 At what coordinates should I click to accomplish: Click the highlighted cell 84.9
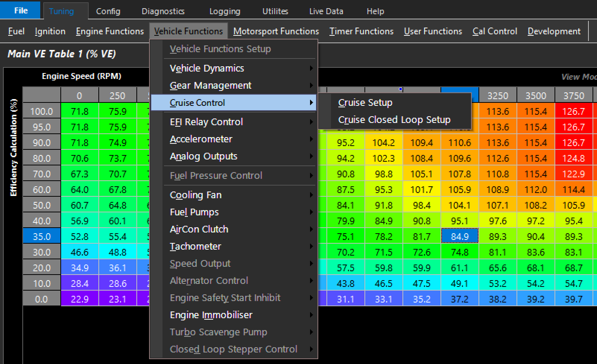[x=460, y=236]
